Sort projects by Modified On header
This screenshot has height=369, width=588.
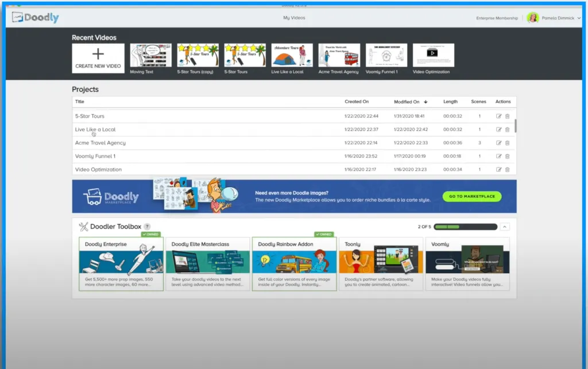407,102
